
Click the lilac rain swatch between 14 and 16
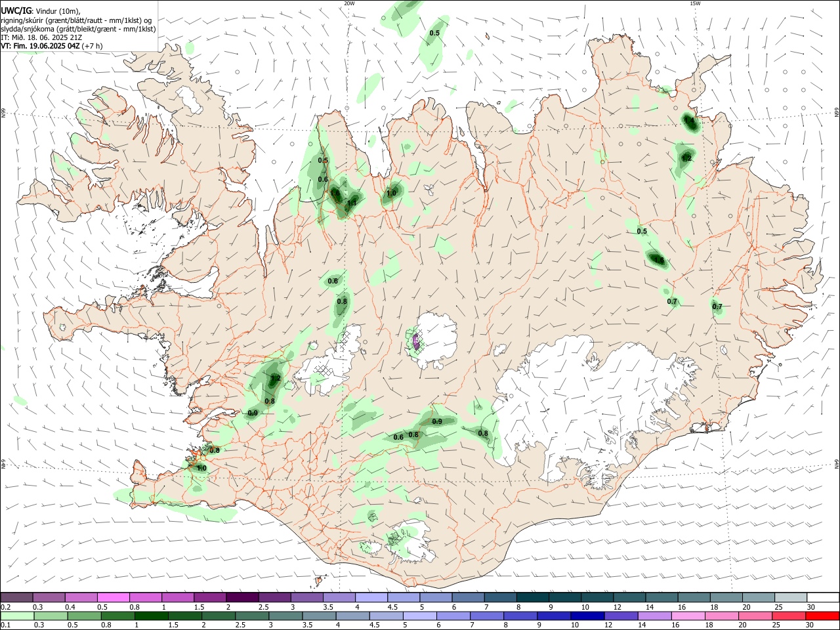654,616
